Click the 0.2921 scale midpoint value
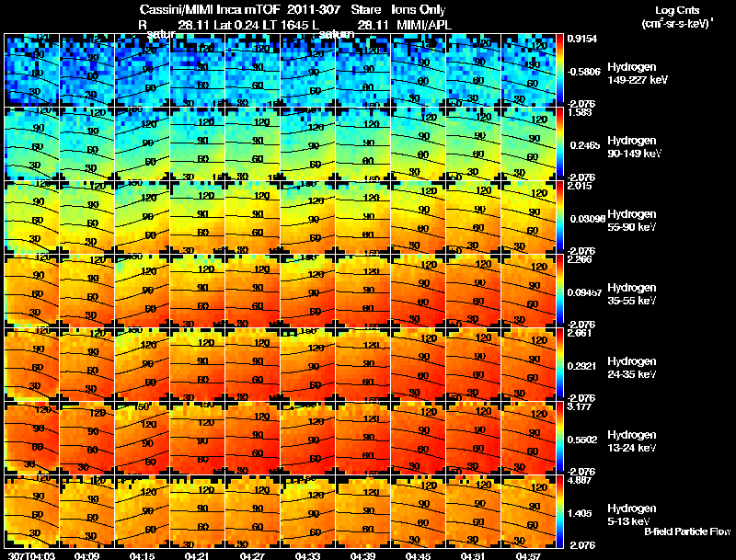This screenshot has width=736, height=560. pyautogui.click(x=582, y=366)
